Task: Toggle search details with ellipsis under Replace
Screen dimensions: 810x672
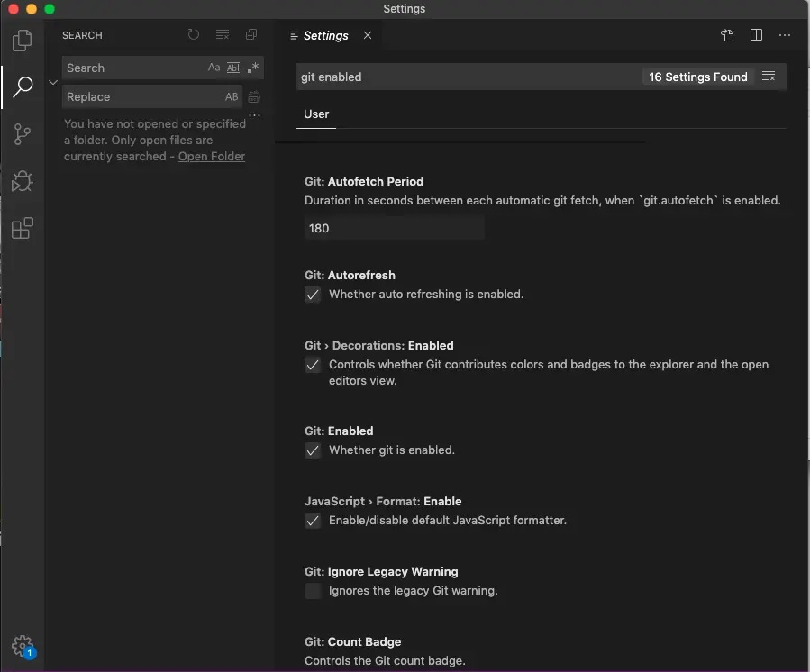Action: point(254,115)
